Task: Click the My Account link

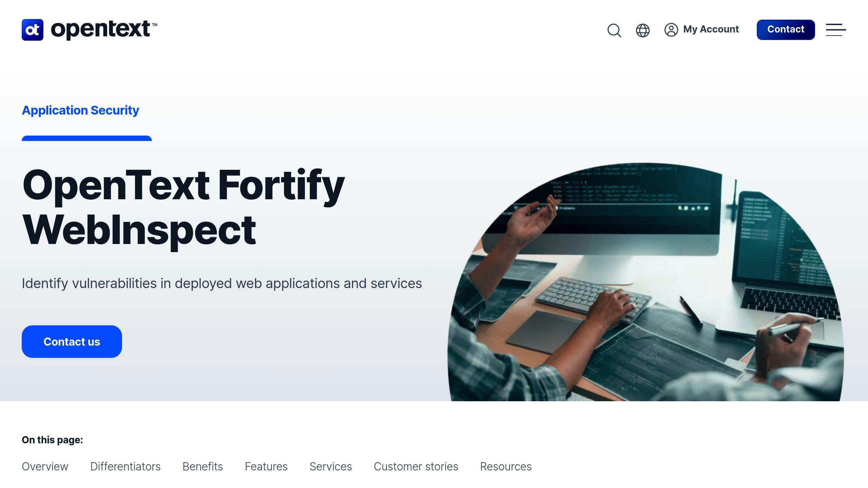Action: pyautogui.click(x=701, y=29)
